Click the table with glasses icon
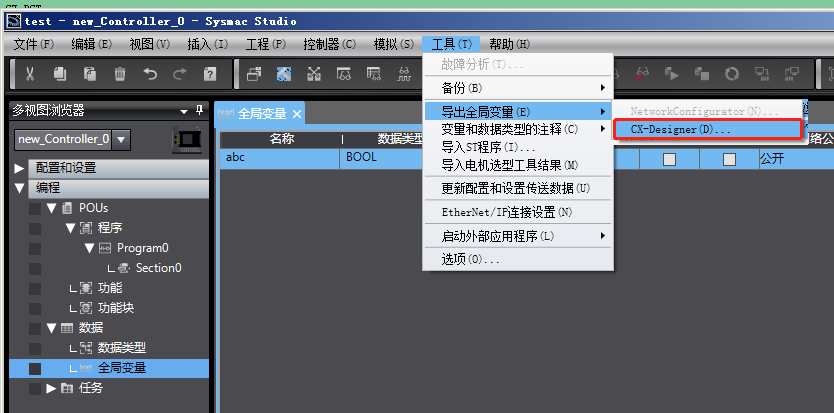This screenshot has width=834, height=413. coord(374,74)
